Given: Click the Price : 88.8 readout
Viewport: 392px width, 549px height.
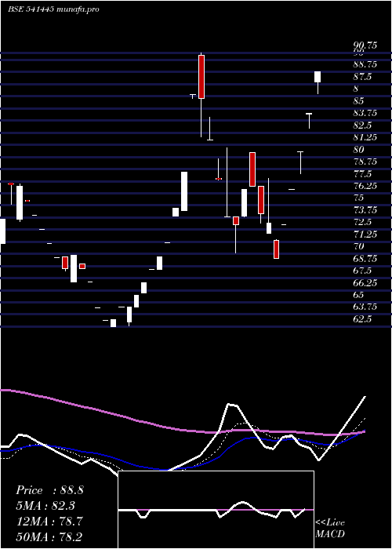Looking at the screenshot, I should click(x=49, y=490).
